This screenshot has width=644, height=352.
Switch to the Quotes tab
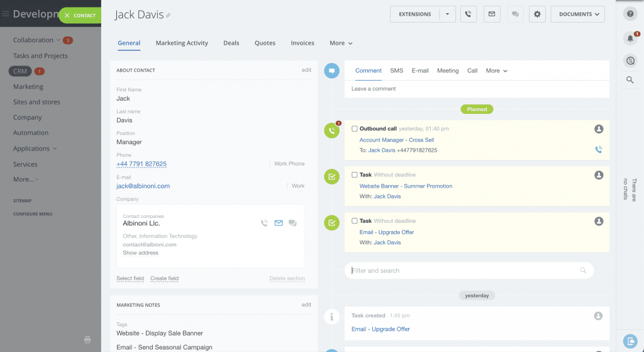(265, 43)
